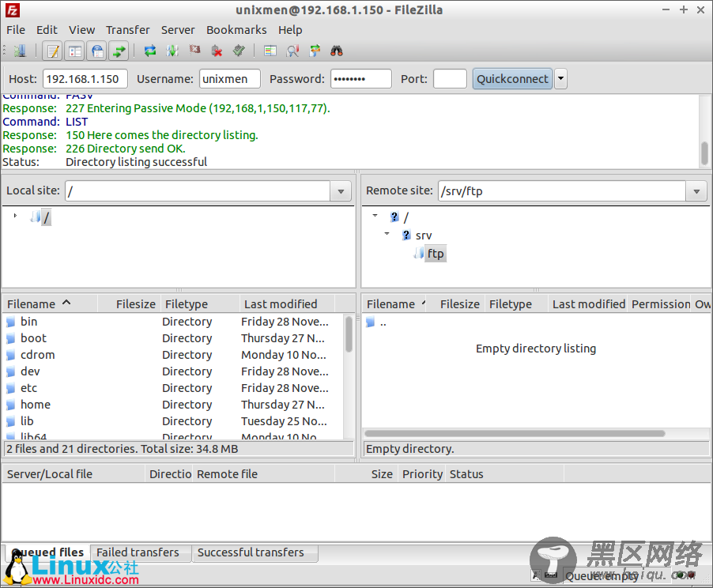Sort local list by Filename column

(x=50, y=303)
